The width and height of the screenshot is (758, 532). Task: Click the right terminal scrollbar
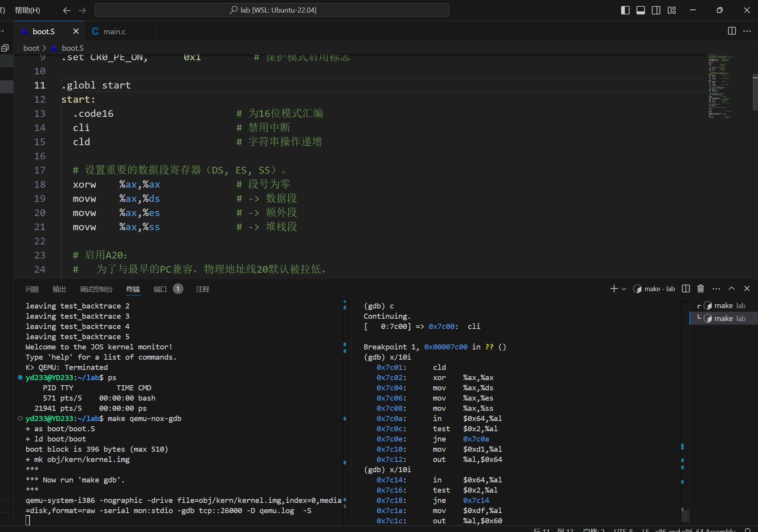pyautogui.click(x=685, y=515)
